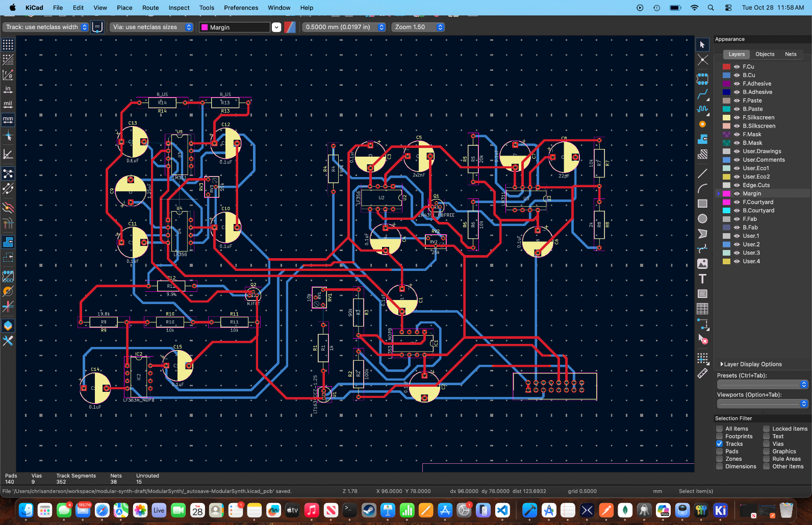Select the Edge.Cuts layer row
This screenshot has height=525, width=812.
coord(756,185)
